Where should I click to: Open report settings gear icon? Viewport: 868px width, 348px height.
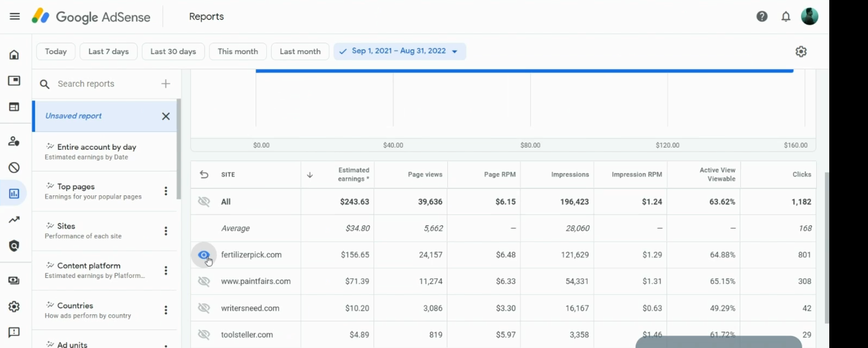tap(801, 51)
